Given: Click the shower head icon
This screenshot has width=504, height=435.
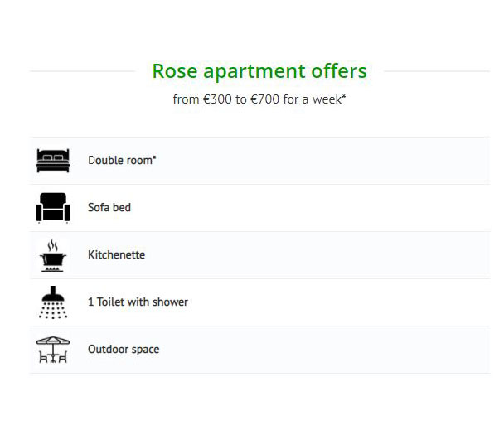Looking at the screenshot, I should [x=53, y=302].
